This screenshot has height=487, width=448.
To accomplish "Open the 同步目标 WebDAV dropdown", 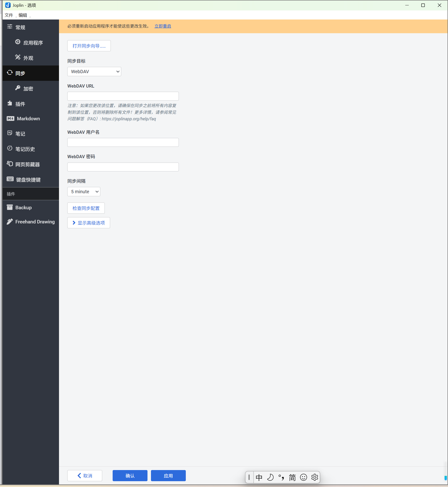I will pyautogui.click(x=94, y=72).
